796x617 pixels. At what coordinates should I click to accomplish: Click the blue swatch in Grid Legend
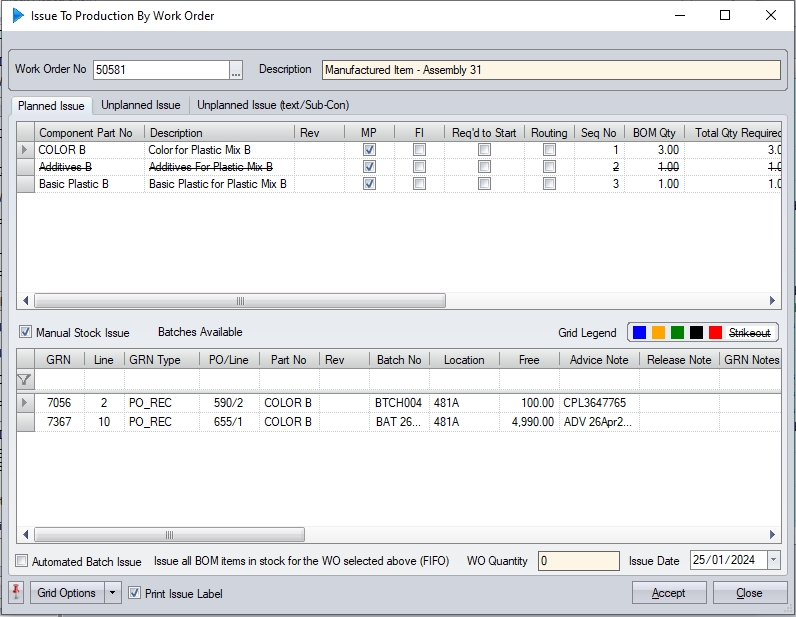[x=640, y=333]
